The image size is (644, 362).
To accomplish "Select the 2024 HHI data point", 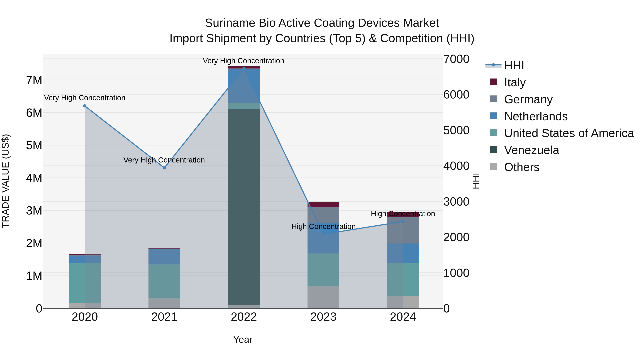I will tap(403, 222).
